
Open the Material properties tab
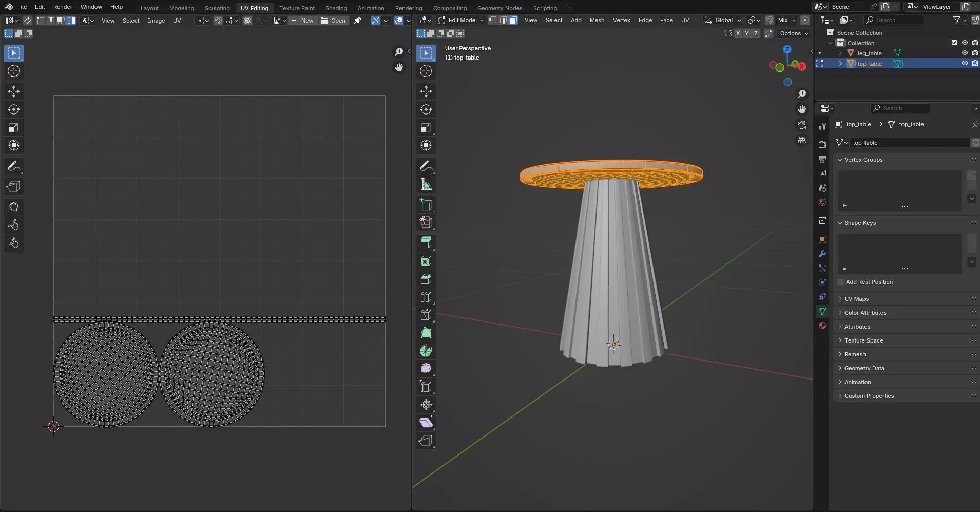pos(822,326)
